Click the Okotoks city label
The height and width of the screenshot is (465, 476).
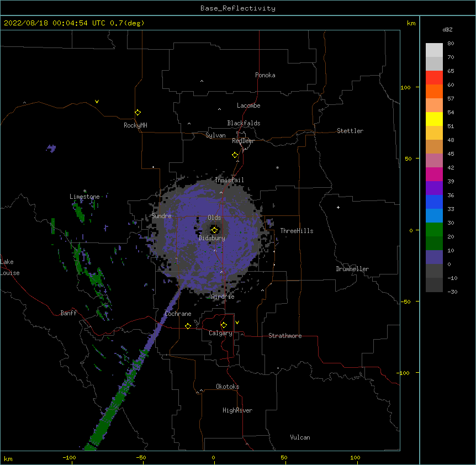pos(228,387)
